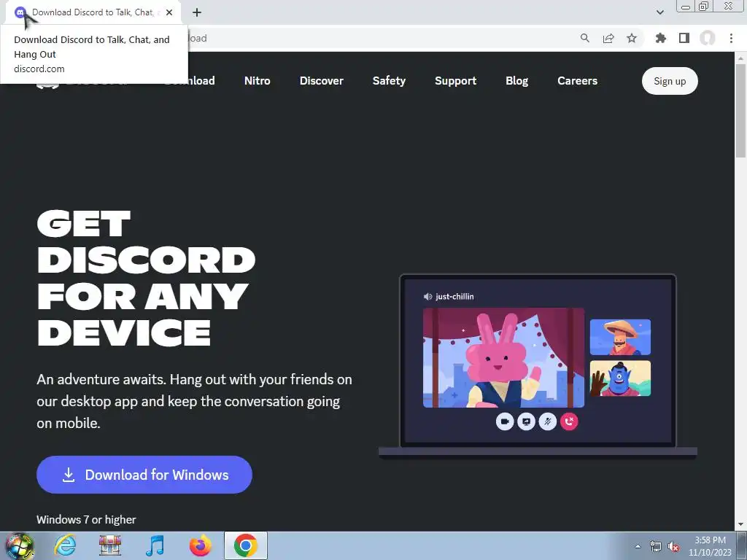This screenshot has height=560, width=747.
Task: Open the Careers nav link
Action: click(578, 80)
